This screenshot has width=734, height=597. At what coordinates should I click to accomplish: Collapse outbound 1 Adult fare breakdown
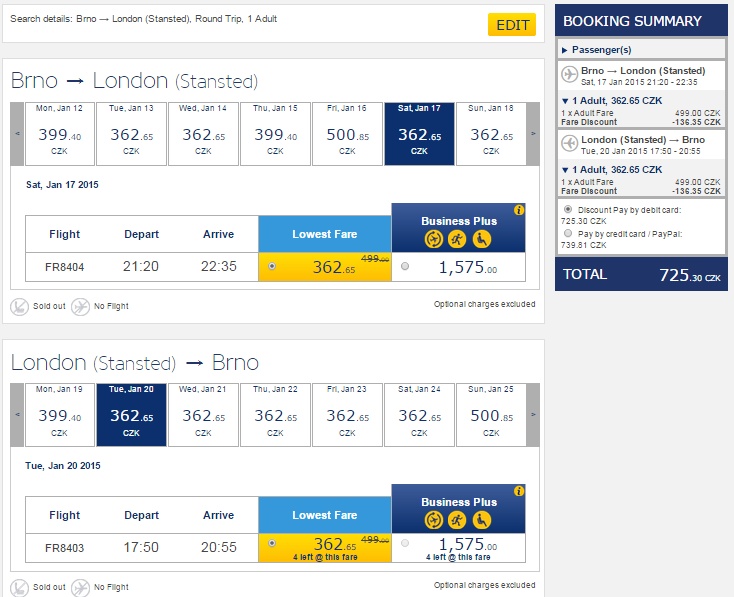click(x=565, y=101)
